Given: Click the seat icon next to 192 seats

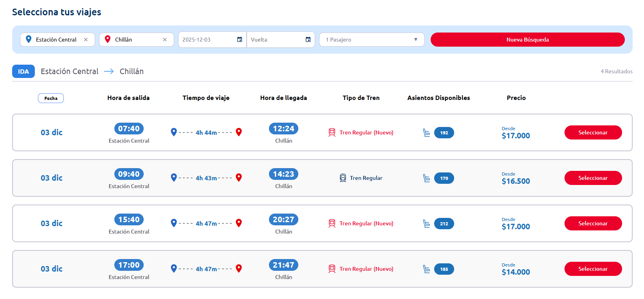Looking at the screenshot, I should (426, 133).
